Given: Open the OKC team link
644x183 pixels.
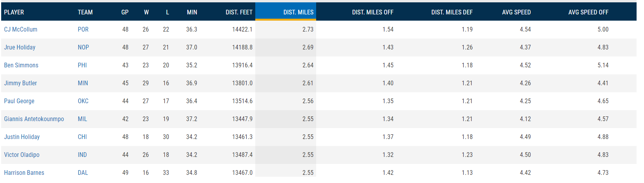Looking at the screenshot, I should (x=83, y=101).
